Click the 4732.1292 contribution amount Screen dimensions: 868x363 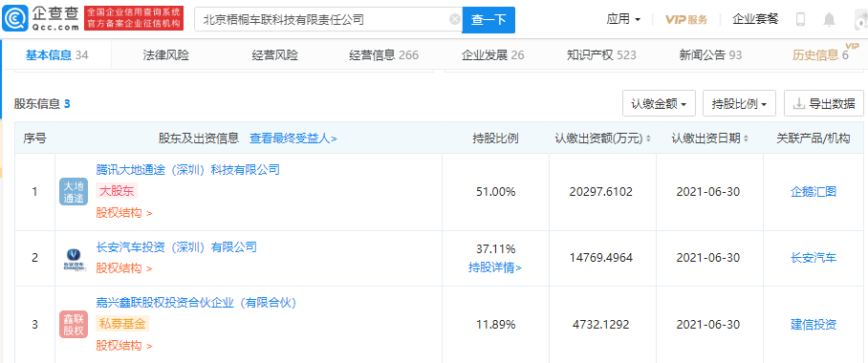pyautogui.click(x=600, y=325)
